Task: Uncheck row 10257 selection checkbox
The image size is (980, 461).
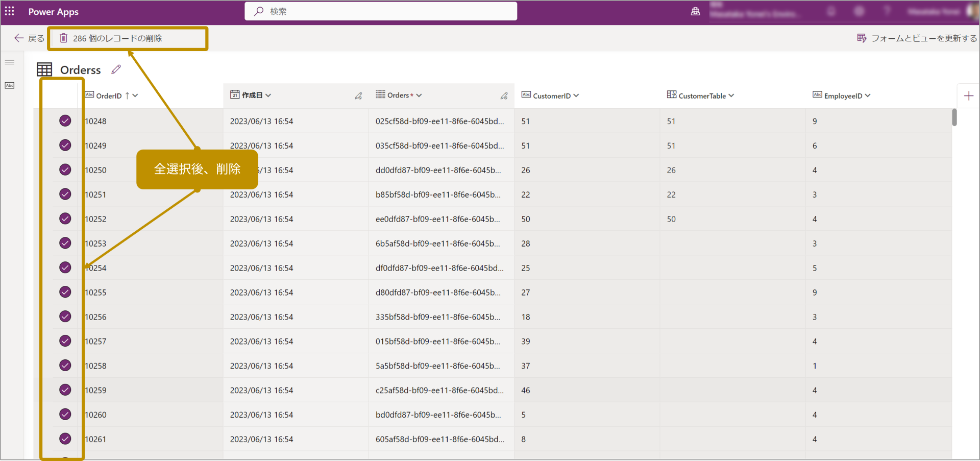Action: [65, 342]
